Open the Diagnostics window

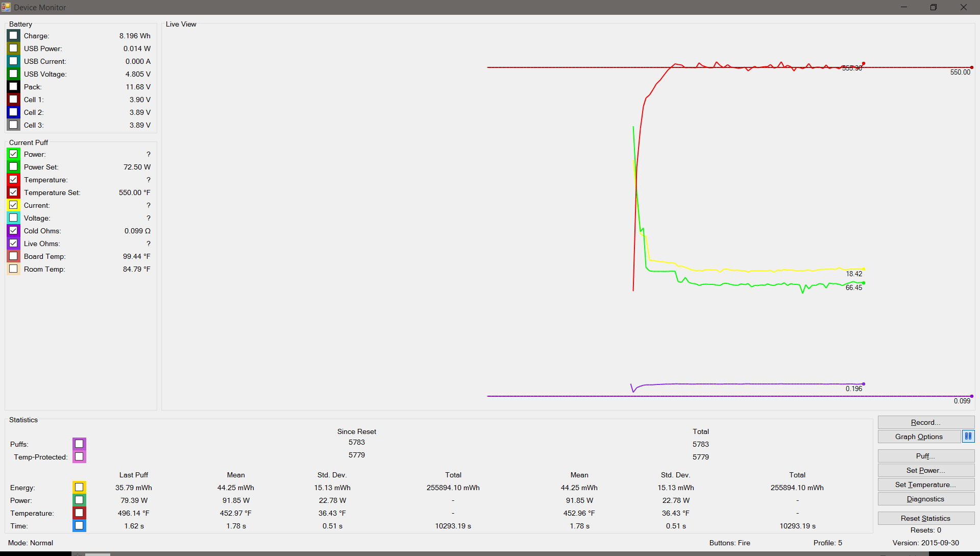pyautogui.click(x=925, y=499)
